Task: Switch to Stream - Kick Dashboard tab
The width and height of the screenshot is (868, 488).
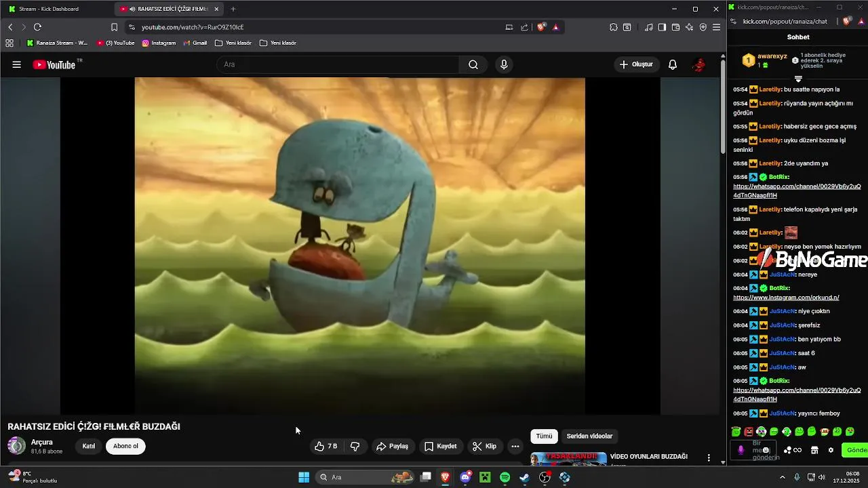Action: tap(56, 9)
